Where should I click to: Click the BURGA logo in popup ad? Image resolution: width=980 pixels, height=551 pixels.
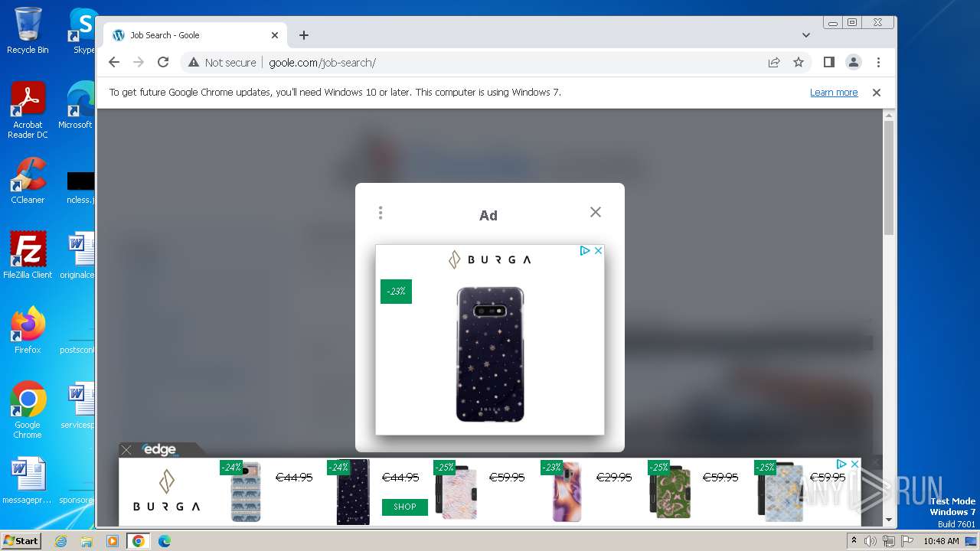point(490,259)
